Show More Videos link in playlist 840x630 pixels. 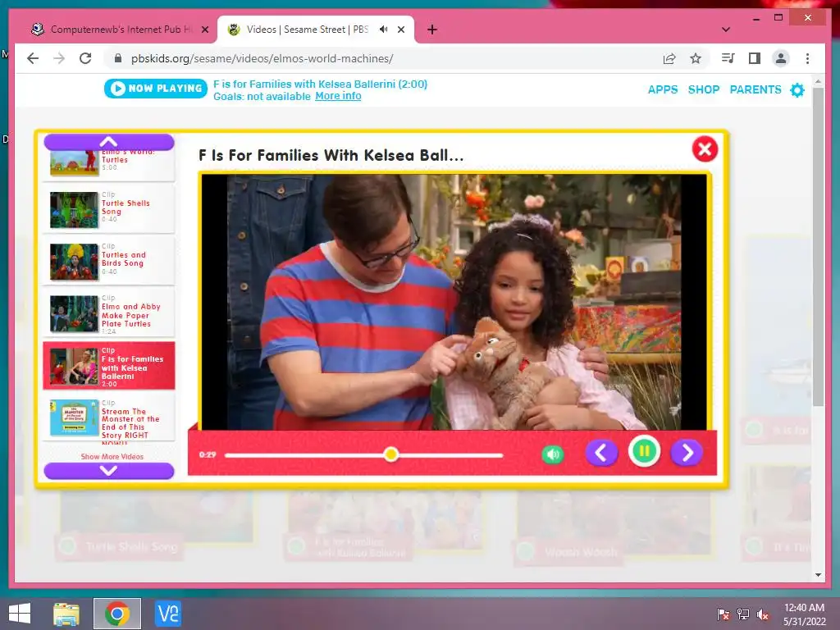tap(112, 456)
